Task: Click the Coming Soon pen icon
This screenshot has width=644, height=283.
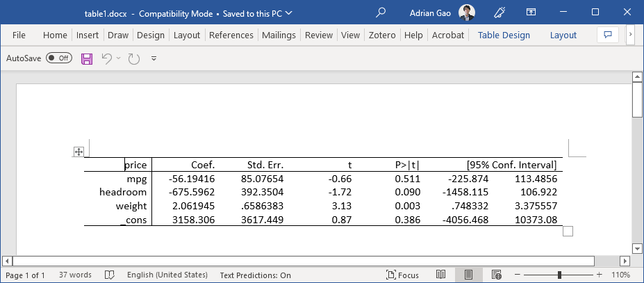Action: [x=499, y=13]
